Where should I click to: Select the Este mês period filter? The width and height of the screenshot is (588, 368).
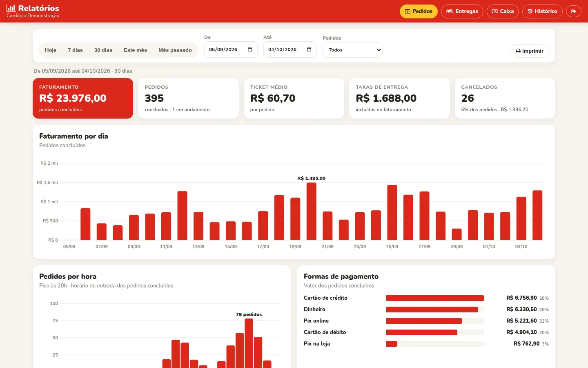click(135, 50)
